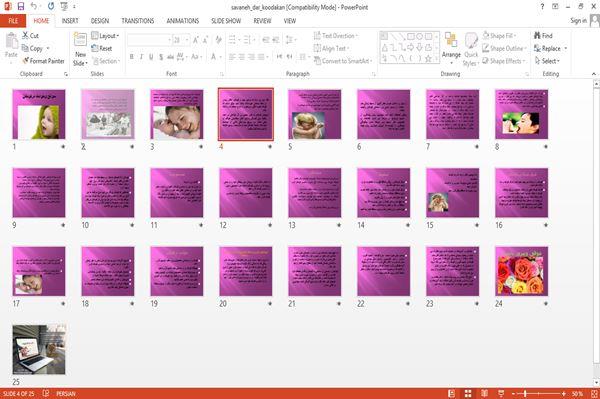Click the Find icon in Editing group
Image resolution: width=600 pixels, height=399 pixels.
point(537,36)
